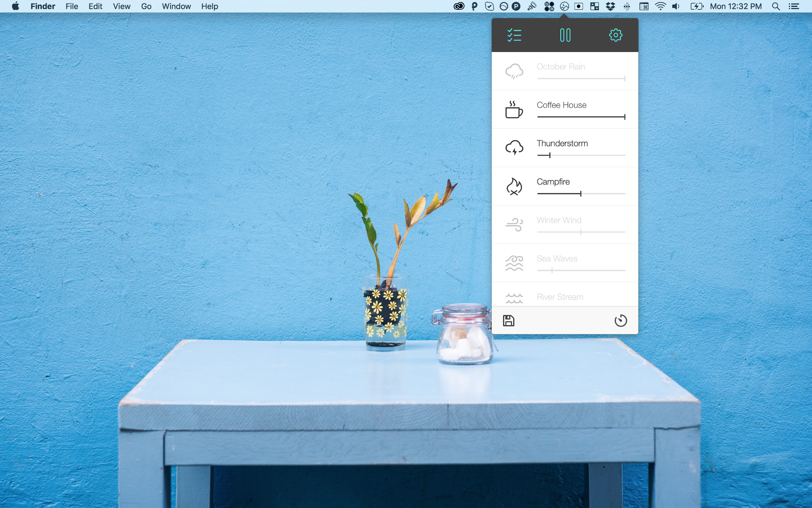Open the sleep timer icon
The image size is (812, 508).
point(620,321)
